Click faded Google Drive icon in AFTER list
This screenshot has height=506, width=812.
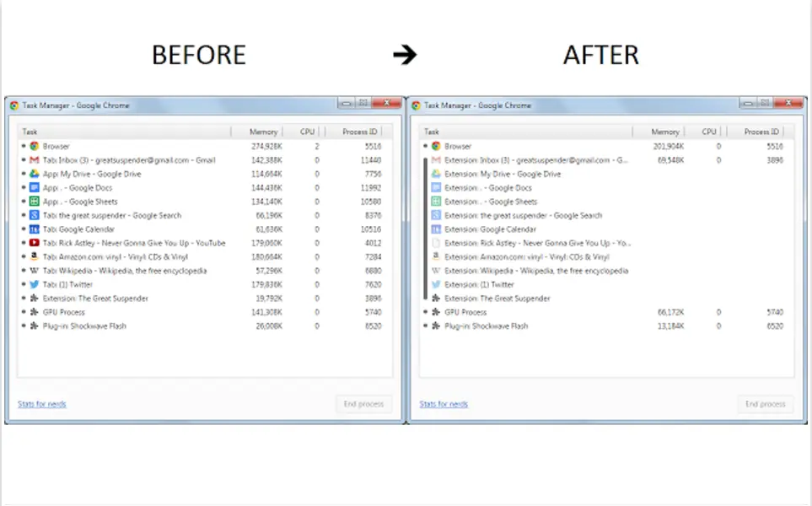(436, 174)
